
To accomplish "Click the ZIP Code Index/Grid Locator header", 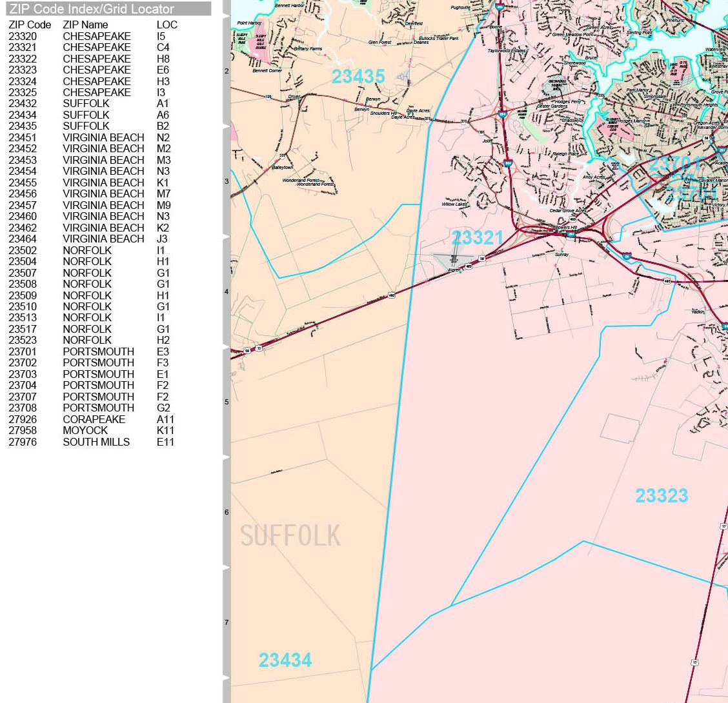I will (x=108, y=9).
